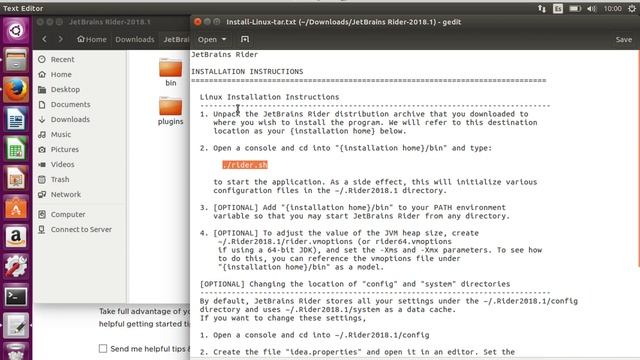Open System Settings from the dock

[x=16, y=267]
